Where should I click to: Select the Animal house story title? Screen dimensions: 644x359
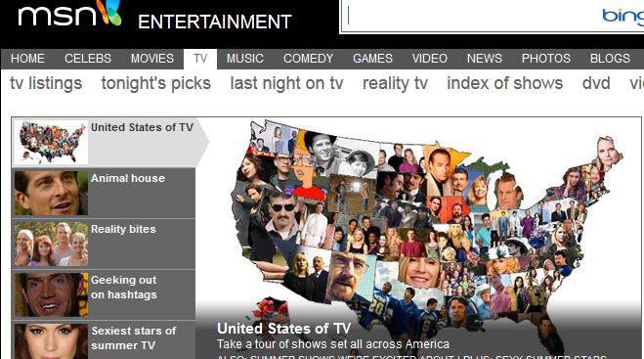tap(128, 178)
